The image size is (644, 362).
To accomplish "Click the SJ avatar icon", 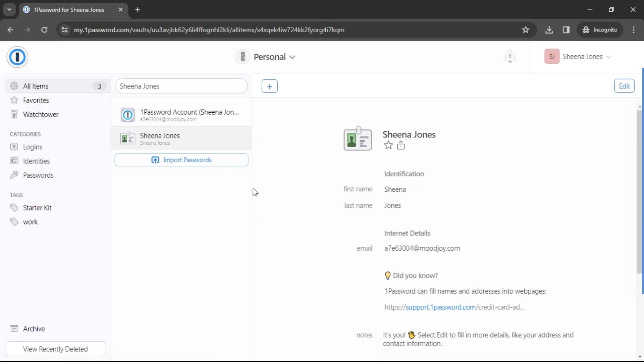I will [552, 57].
